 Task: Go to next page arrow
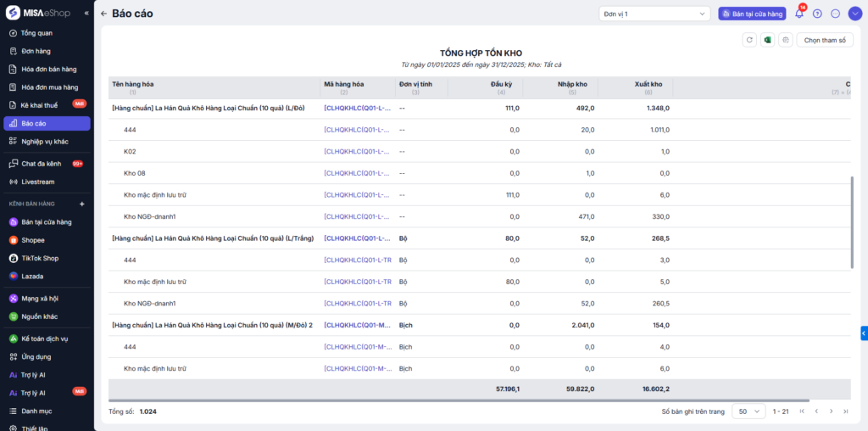[831, 411]
